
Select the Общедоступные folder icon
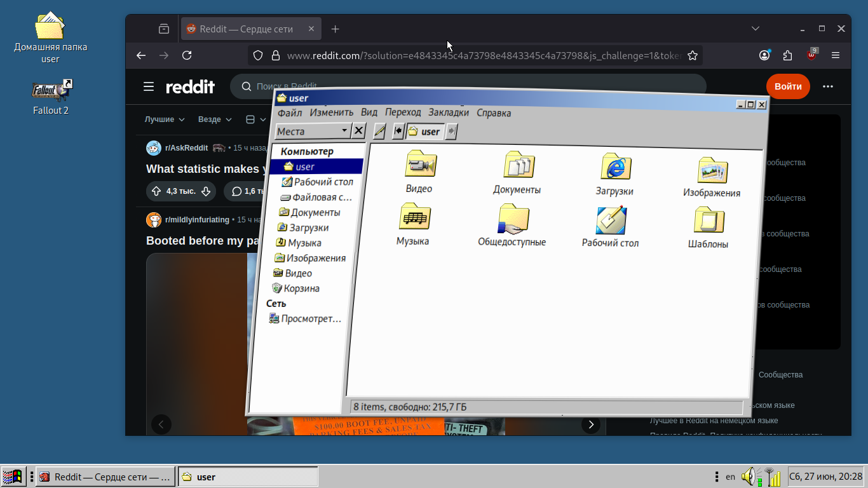(x=512, y=225)
